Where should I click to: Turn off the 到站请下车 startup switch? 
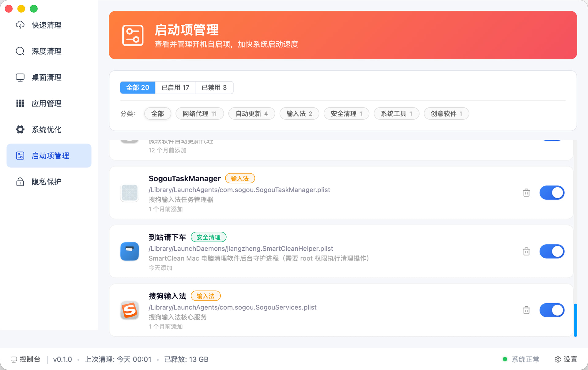coord(552,251)
